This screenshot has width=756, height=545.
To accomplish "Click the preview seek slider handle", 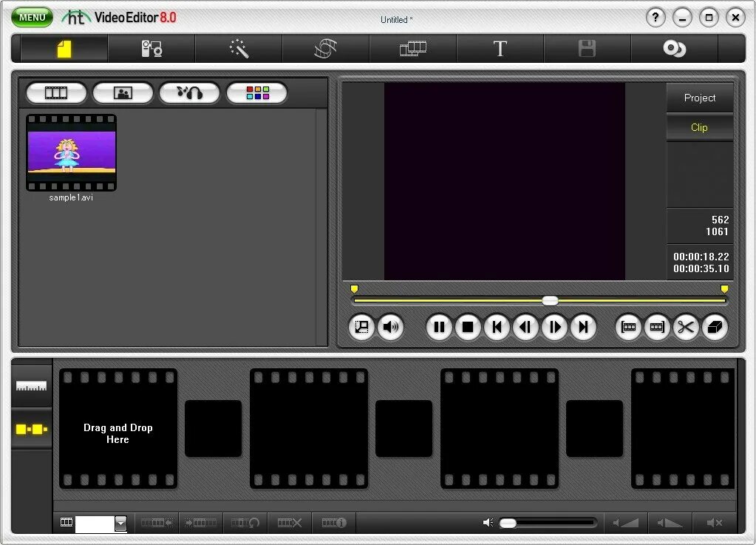I will pos(550,301).
